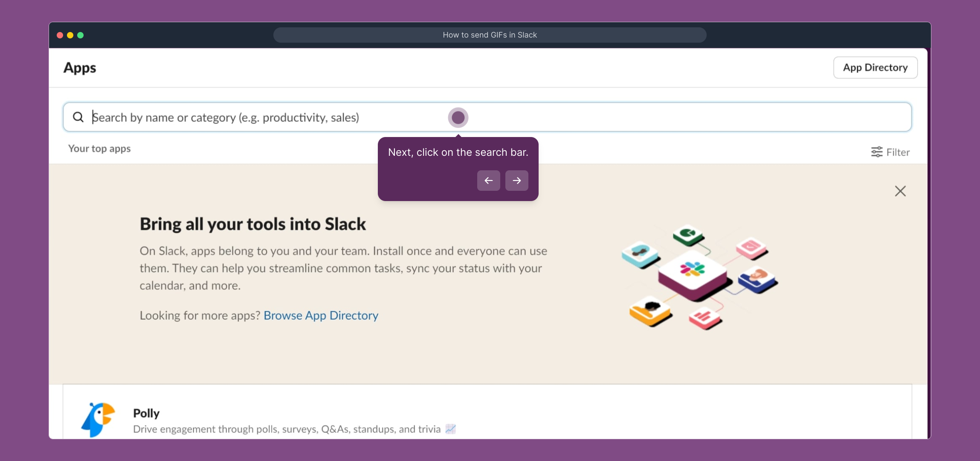This screenshot has width=980, height=461.
Task: Click the red window close dot
Action: point(60,35)
